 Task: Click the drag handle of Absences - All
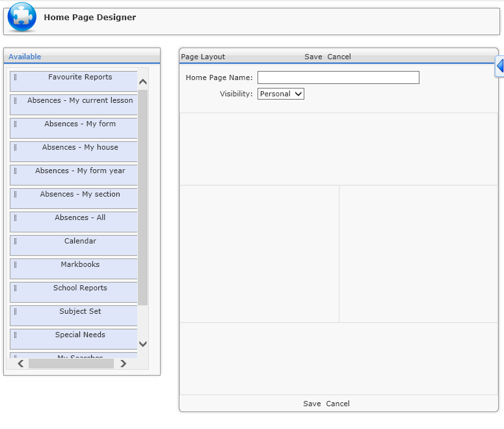(15, 218)
